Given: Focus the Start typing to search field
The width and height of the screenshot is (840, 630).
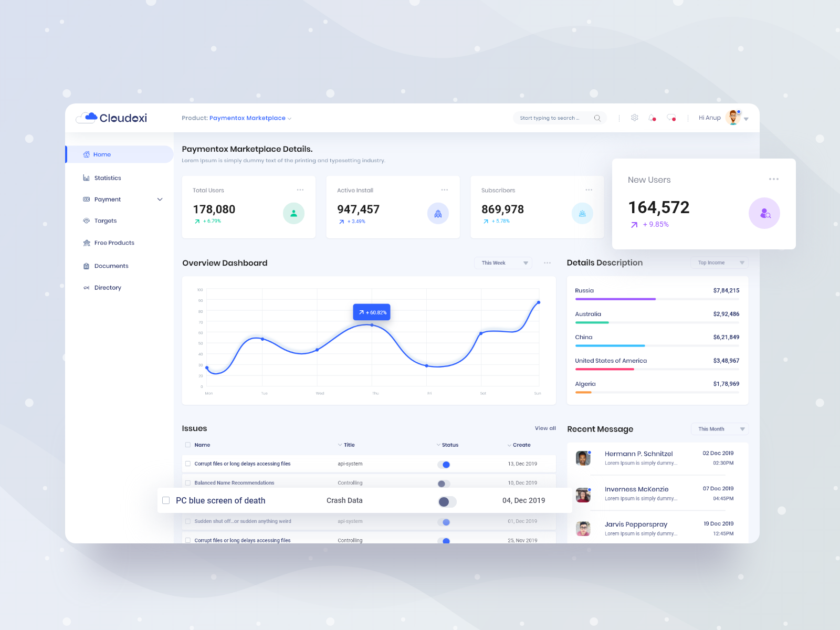Looking at the screenshot, I should point(560,118).
